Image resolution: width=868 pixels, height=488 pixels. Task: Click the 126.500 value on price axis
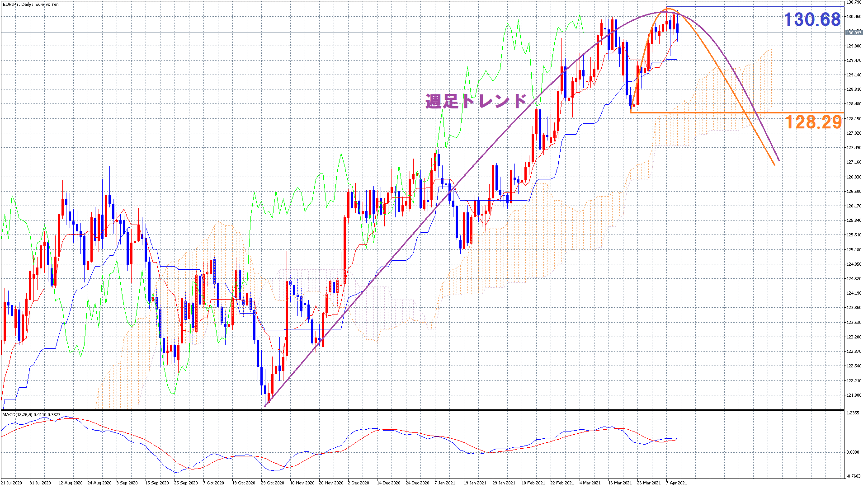(854, 192)
